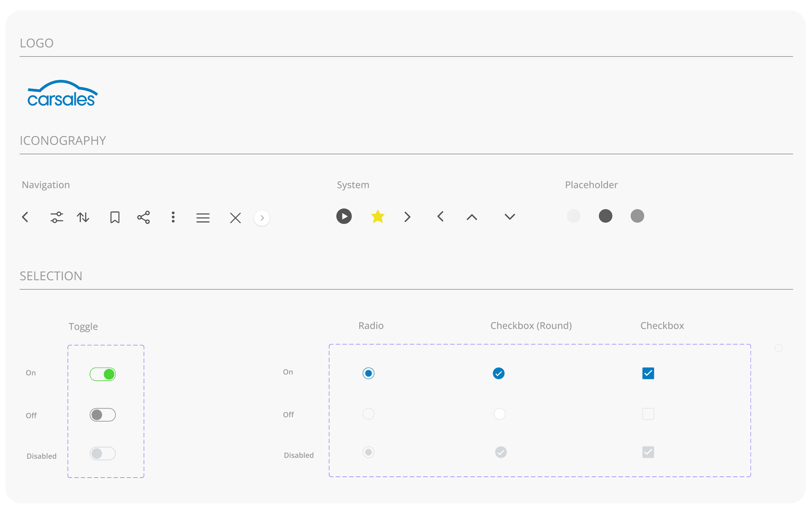Viewport: 812px width, 509px height.
Task: Click the X close icon
Action: click(x=235, y=218)
